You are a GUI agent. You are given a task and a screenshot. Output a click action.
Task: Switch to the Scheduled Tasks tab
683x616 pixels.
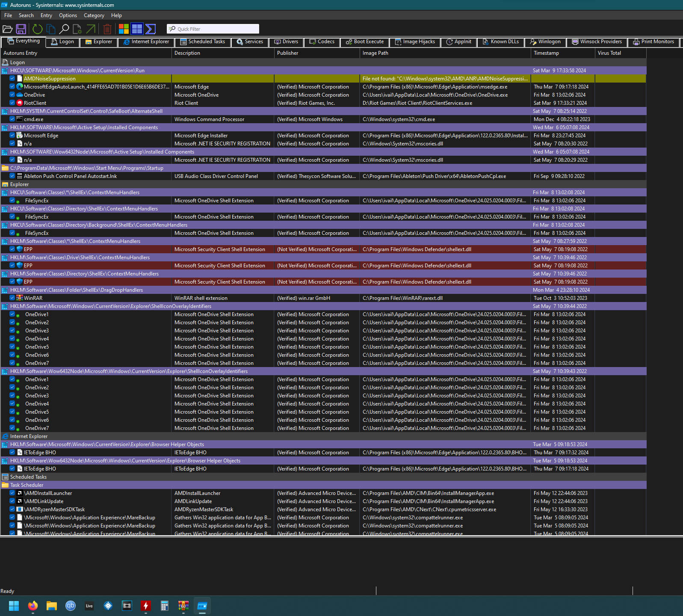(203, 42)
